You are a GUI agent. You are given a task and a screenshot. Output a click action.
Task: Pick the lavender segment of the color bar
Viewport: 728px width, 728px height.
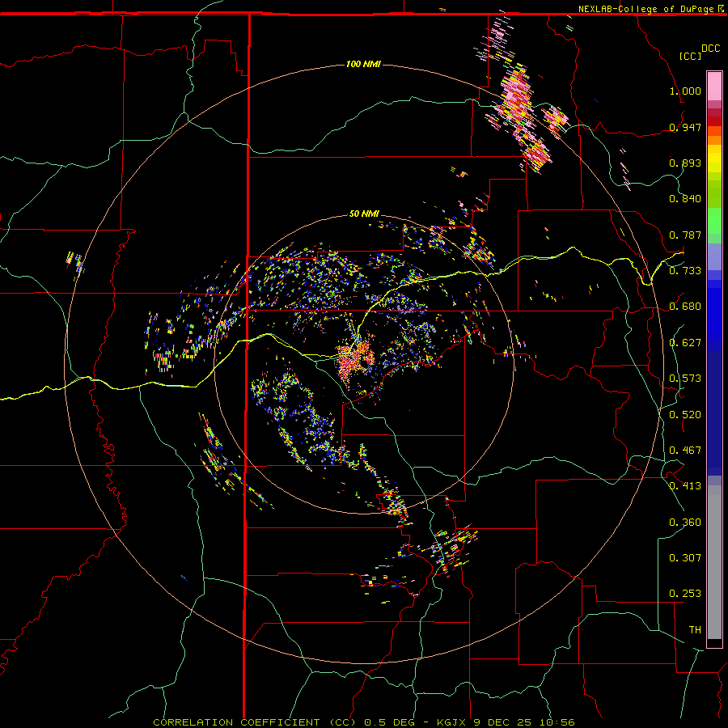(x=714, y=256)
